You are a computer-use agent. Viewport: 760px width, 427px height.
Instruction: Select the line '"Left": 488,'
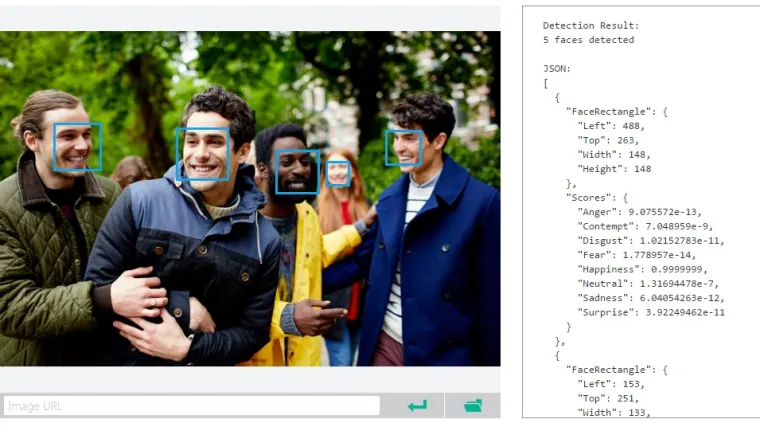click(611, 126)
